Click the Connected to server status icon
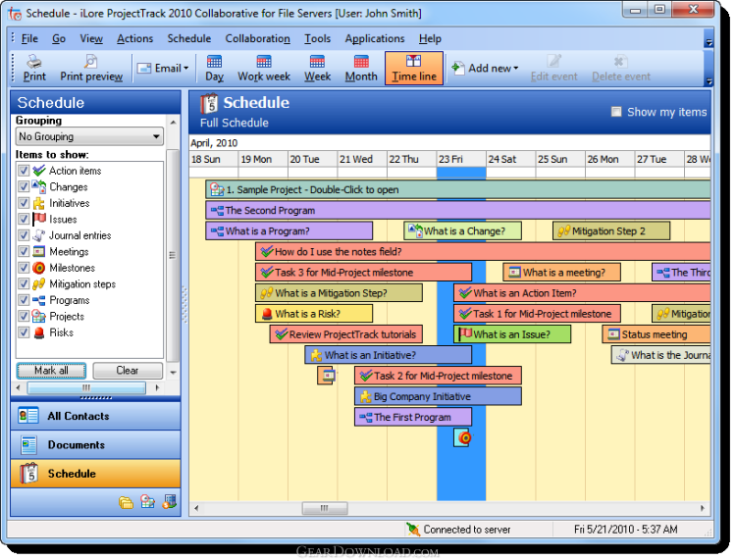736x560 pixels. click(413, 530)
